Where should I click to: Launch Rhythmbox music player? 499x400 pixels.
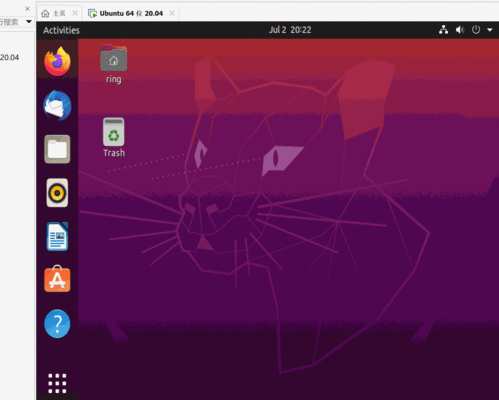click(x=57, y=193)
